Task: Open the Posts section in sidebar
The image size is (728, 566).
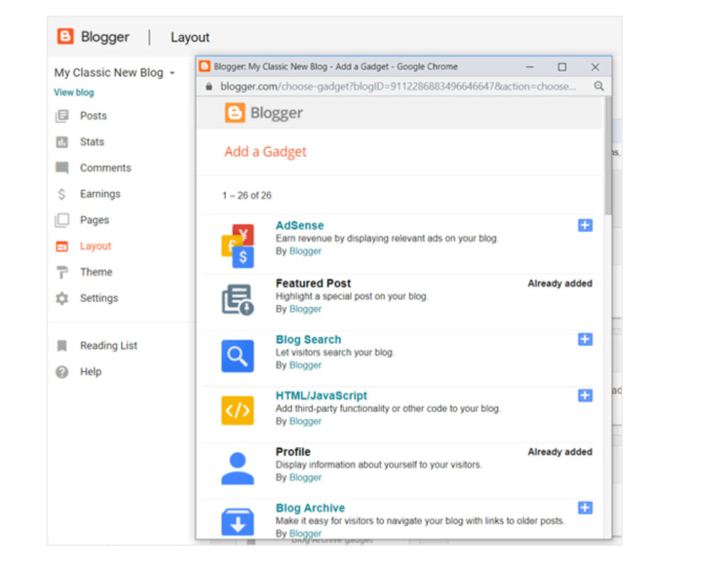Action: [x=92, y=116]
